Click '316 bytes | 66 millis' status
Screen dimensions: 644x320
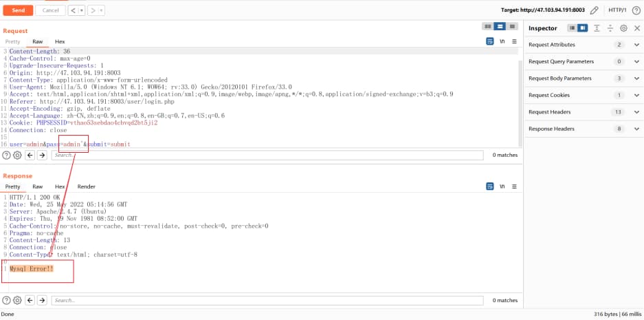tap(617, 314)
